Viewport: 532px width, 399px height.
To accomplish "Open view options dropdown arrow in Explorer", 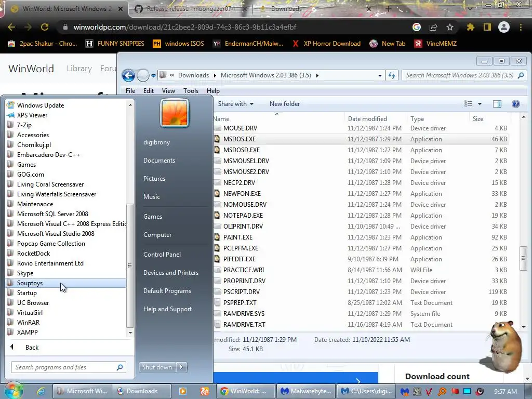I will (480, 104).
